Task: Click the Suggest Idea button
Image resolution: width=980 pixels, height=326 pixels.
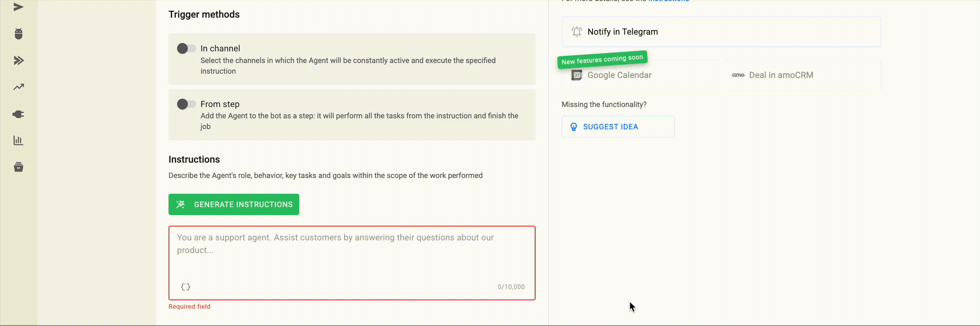Action: tap(618, 127)
